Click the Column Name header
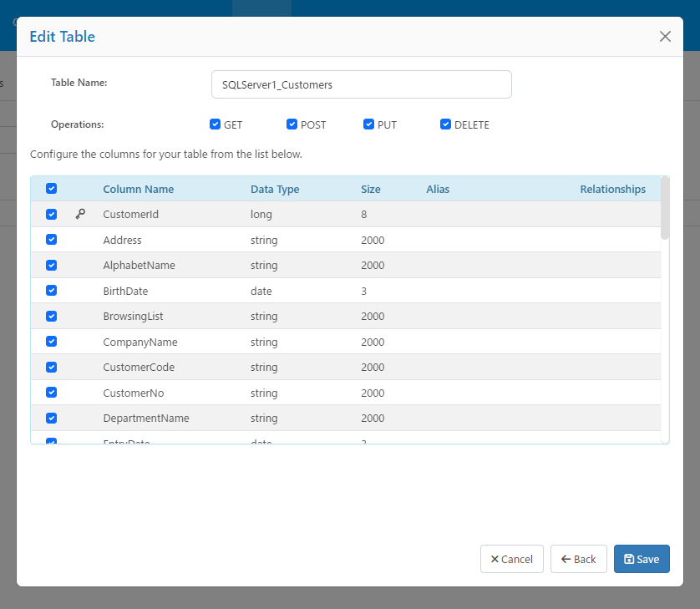Screen dimensions: 700x609 click(138, 189)
